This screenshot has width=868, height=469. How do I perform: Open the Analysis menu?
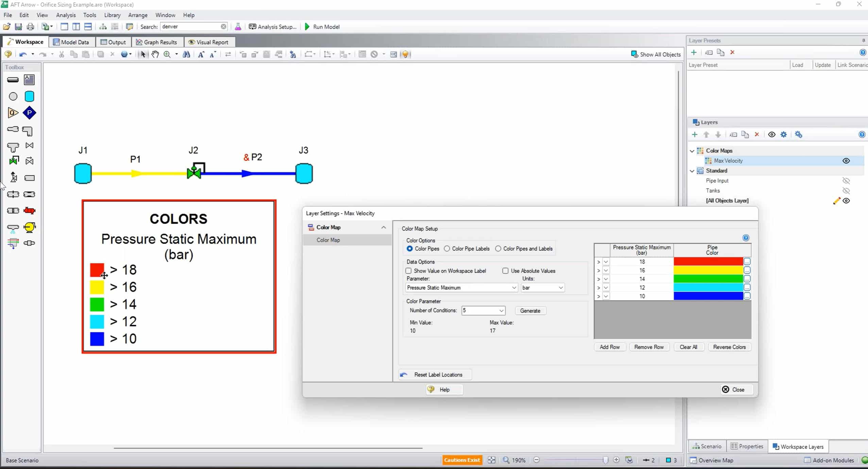pos(66,15)
